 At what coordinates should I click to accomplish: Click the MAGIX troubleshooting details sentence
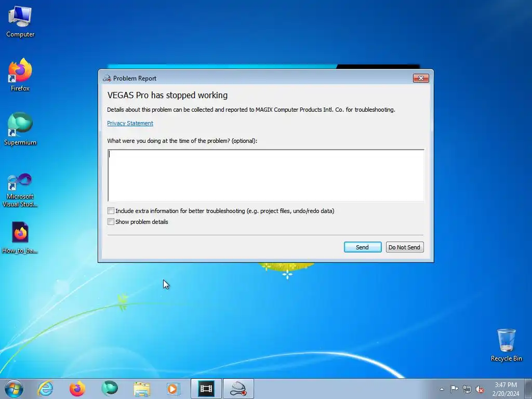pos(251,110)
